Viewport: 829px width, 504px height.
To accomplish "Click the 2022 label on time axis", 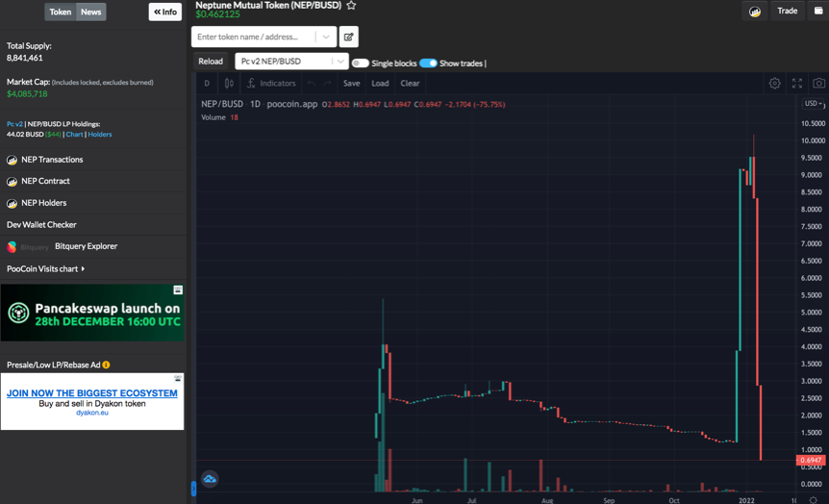I will pos(746,500).
